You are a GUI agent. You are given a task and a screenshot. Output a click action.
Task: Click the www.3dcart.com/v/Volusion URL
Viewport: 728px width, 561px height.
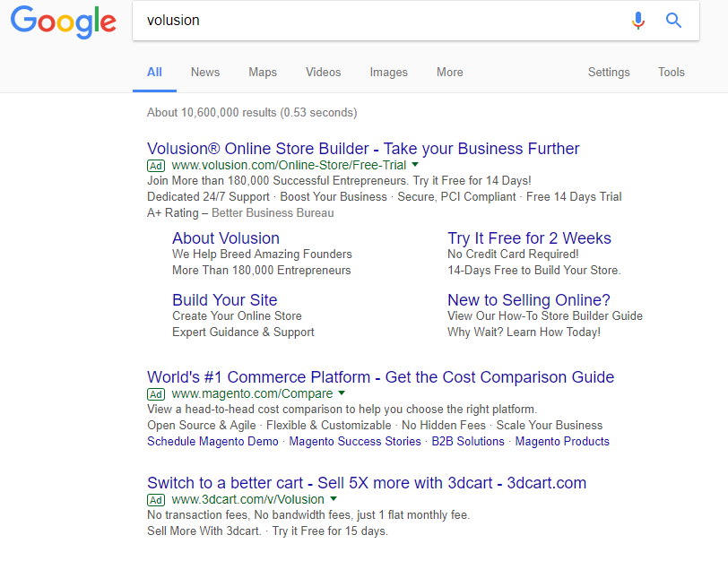248,499
